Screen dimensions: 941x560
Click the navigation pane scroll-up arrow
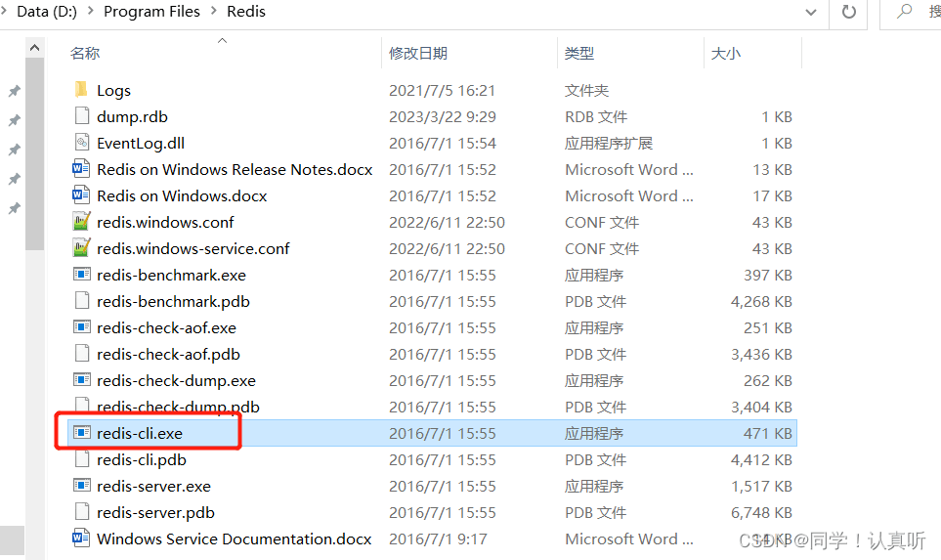(x=35, y=48)
